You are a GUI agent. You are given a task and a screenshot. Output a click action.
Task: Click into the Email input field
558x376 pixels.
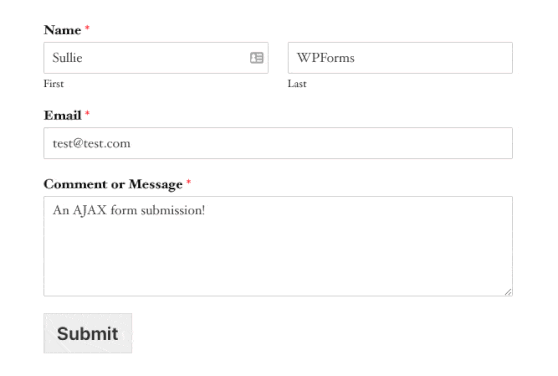pyautogui.click(x=278, y=143)
